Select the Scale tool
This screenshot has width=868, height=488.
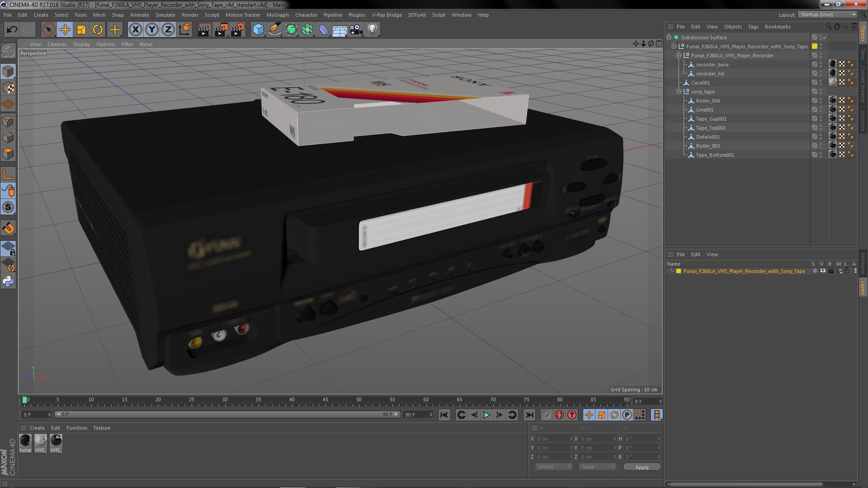tap(81, 30)
